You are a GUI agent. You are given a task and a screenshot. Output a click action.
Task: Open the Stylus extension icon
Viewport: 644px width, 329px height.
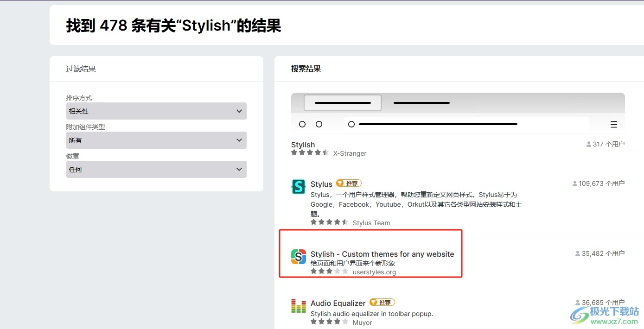point(299,187)
